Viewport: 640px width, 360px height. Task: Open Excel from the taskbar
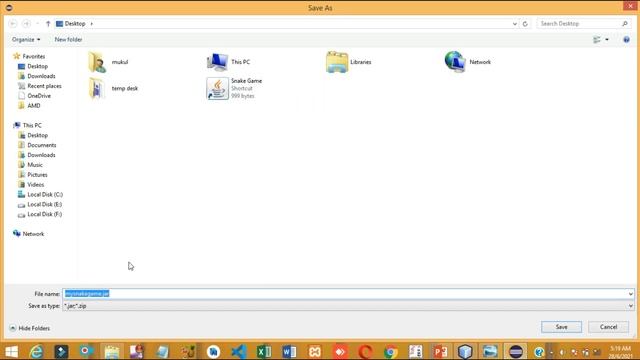264,351
